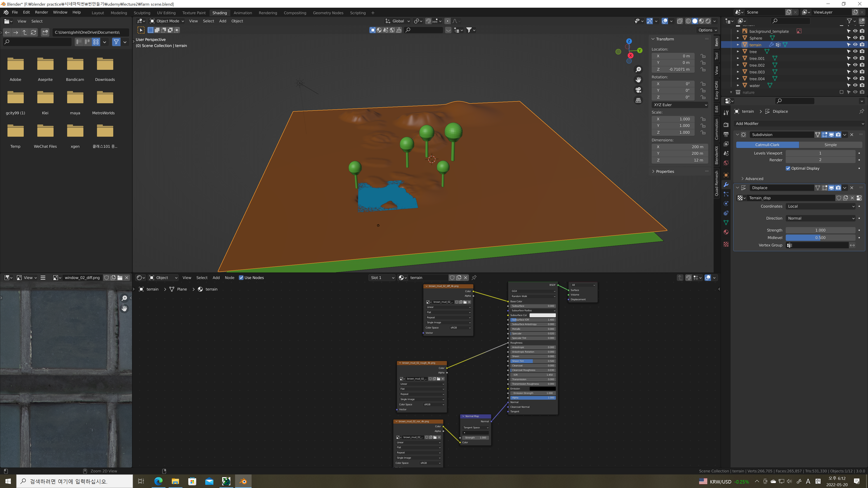Screen dimensions: 868x488
Task: Open the XYZ Euler rotation mode dropdown
Action: point(680,105)
